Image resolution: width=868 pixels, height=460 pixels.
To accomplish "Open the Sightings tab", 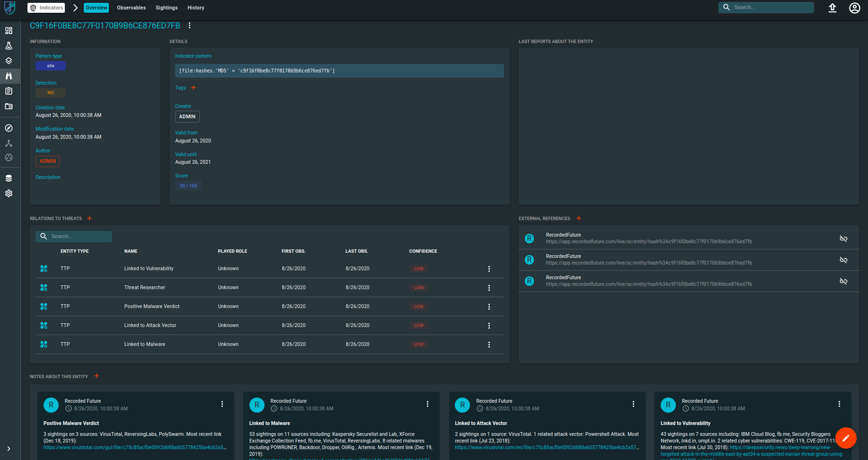I will [166, 8].
